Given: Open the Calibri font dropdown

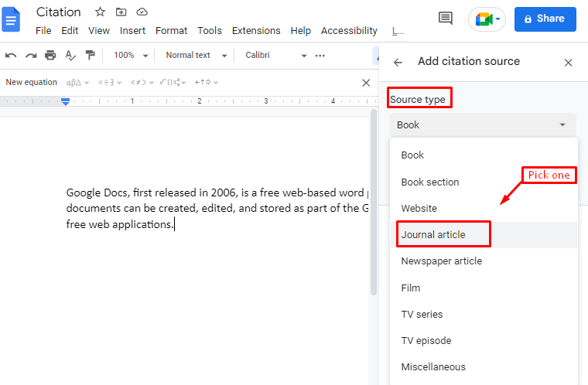Looking at the screenshot, I should pos(276,56).
